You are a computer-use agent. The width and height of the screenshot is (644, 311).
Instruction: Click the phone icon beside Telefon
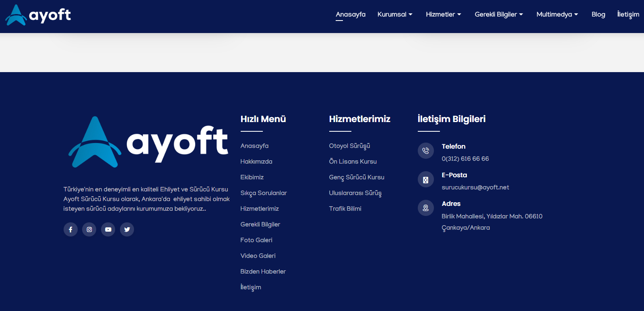tap(425, 151)
